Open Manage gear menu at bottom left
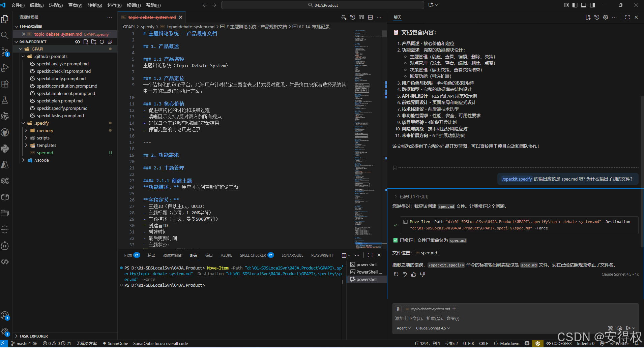Screen dimensions: 644x348 pos(5,332)
